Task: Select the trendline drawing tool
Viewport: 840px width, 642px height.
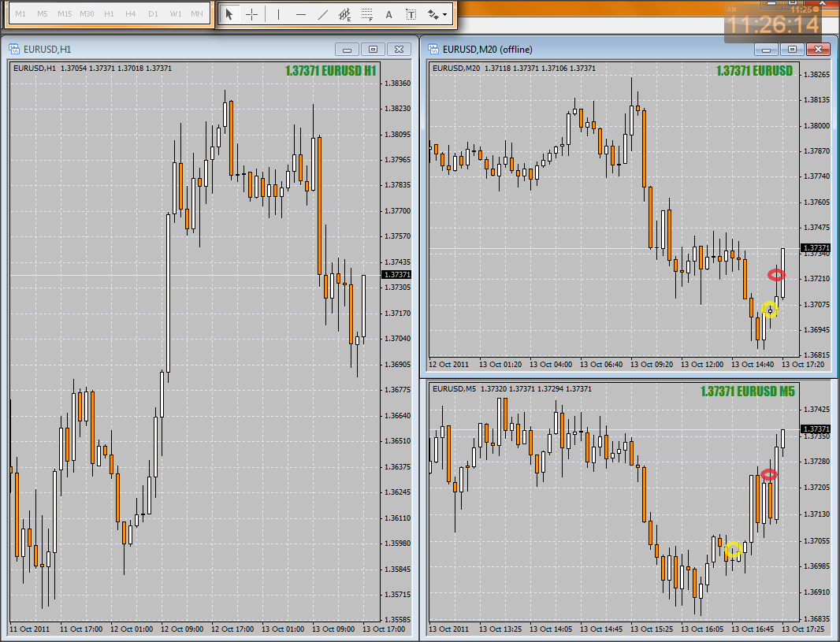Action: click(x=322, y=14)
